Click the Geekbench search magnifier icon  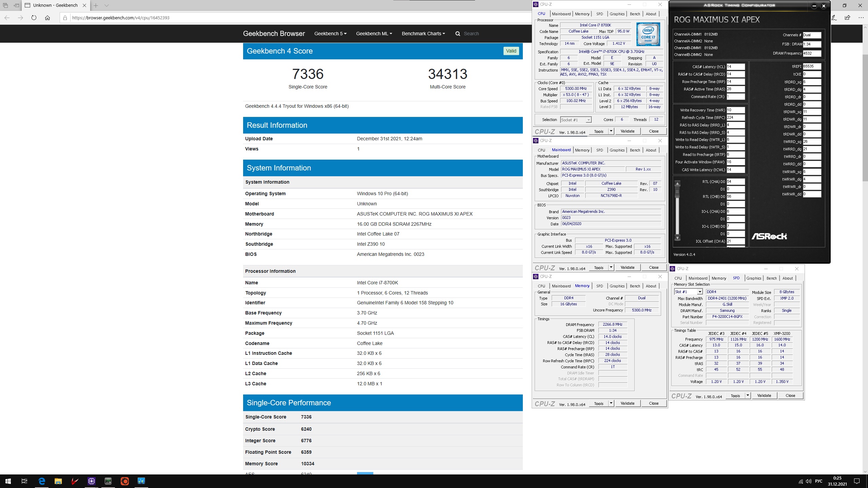(458, 34)
